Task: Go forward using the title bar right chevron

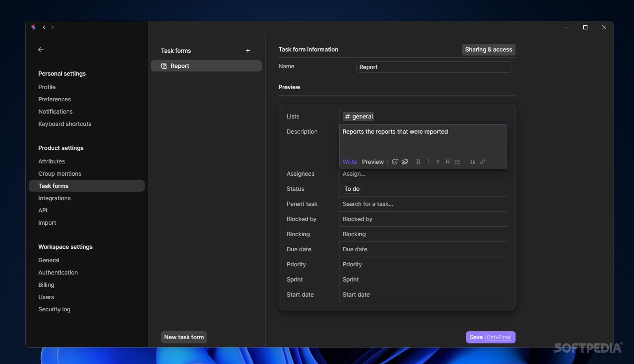Action: click(52, 27)
